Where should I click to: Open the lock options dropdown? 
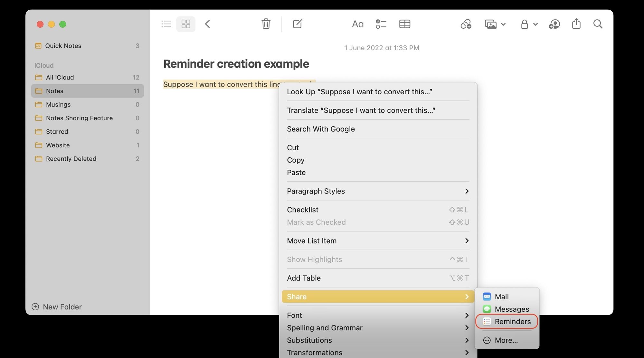click(x=528, y=24)
